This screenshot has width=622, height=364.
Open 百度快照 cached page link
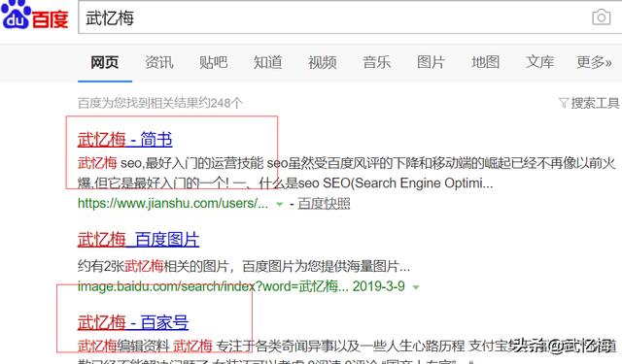coord(324,204)
